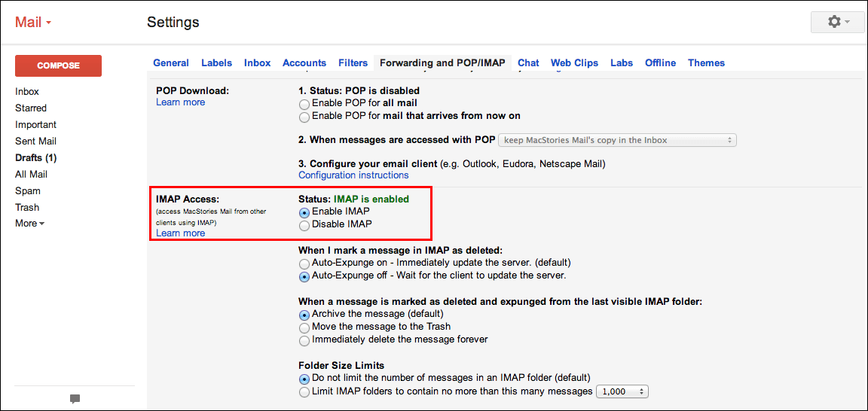Switch to the Filters settings tab
868x411 pixels.
pyautogui.click(x=353, y=63)
